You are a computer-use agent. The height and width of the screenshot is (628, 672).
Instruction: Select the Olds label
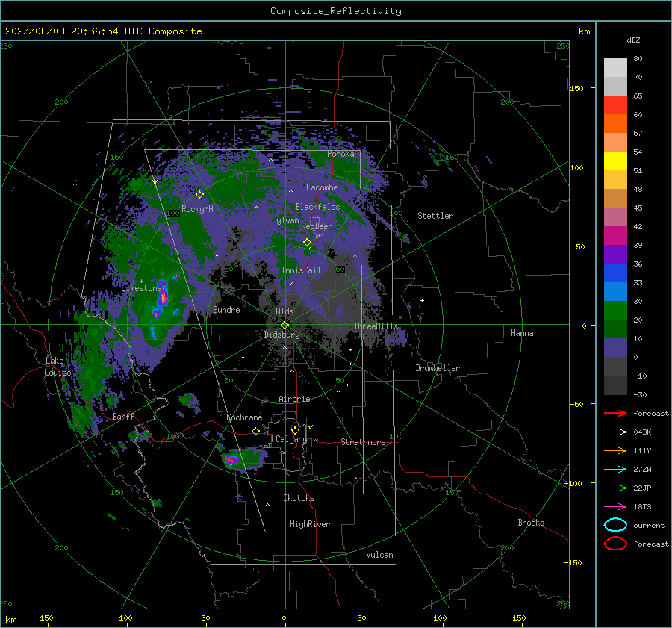pyautogui.click(x=284, y=311)
